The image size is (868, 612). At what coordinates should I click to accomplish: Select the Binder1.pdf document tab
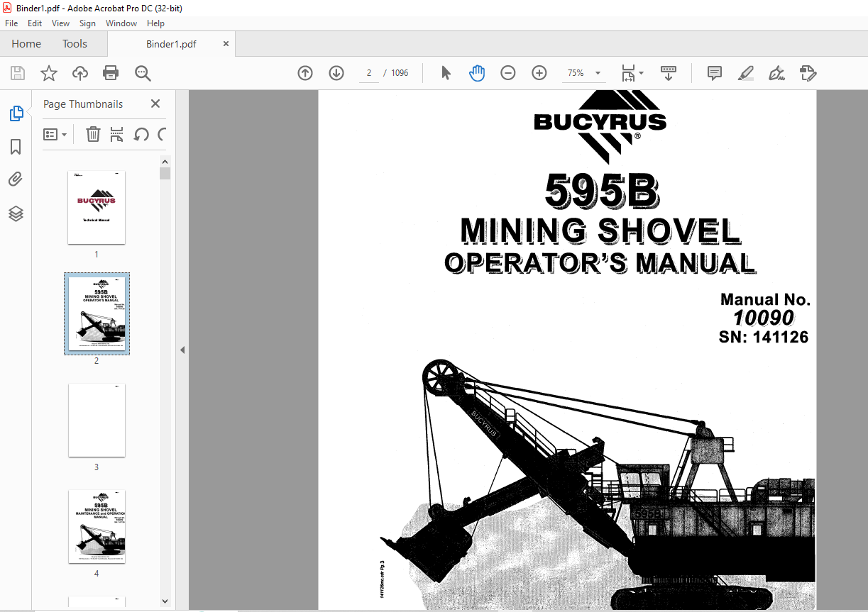coord(171,44)
